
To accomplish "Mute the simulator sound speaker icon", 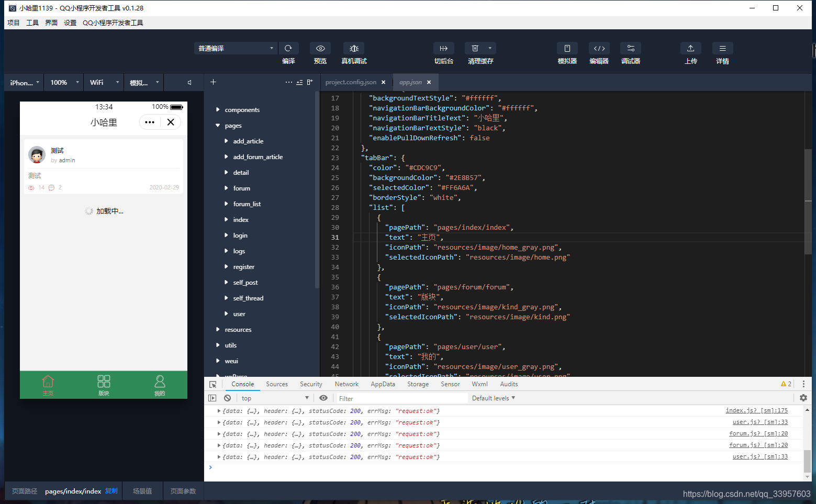I will pos(189,82).
